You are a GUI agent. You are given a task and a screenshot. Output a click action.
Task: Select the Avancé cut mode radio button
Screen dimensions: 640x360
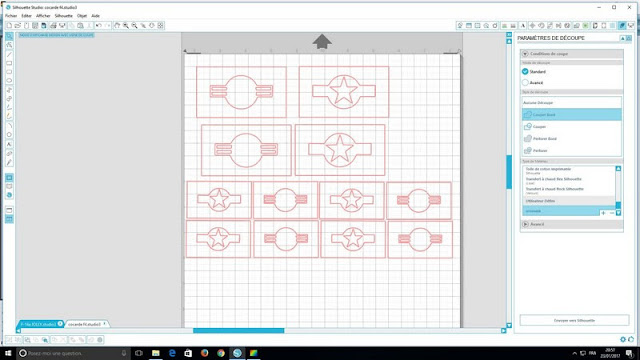coord(525,82)
